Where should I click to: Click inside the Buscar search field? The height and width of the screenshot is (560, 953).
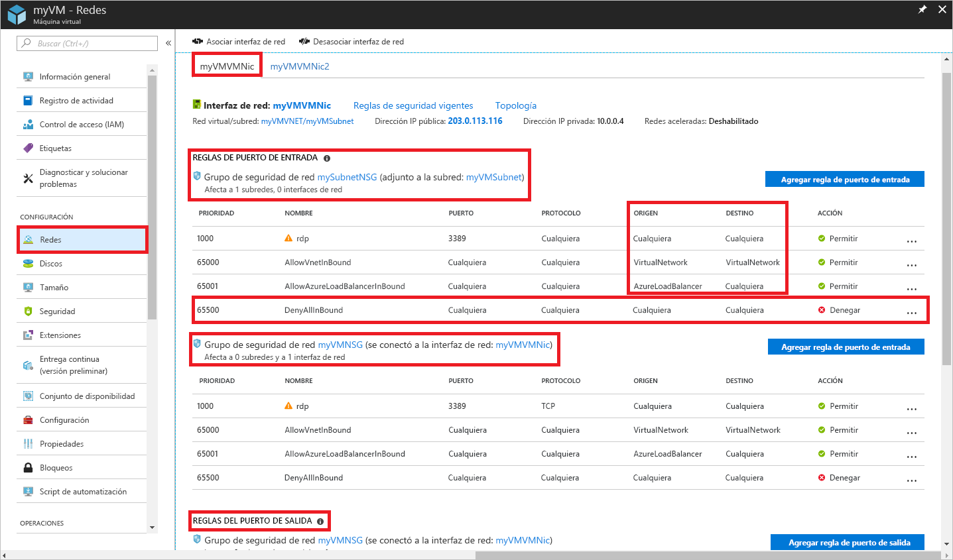(86, 42)
